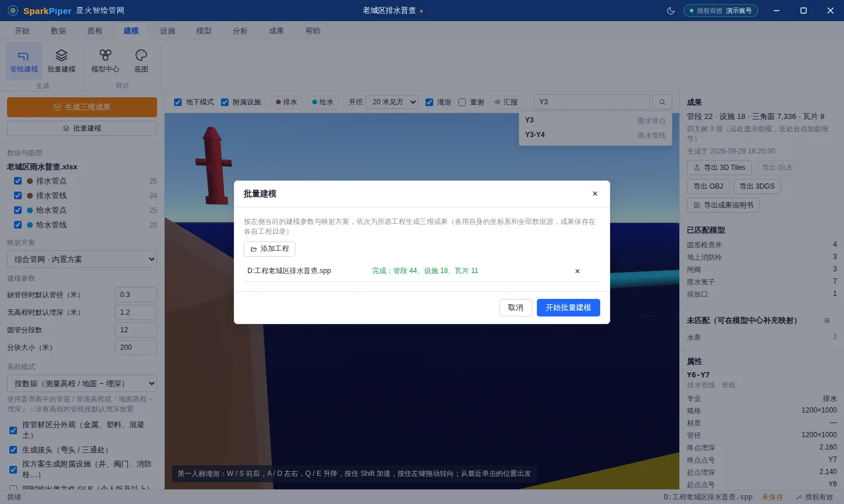Open the 设施 tab

(168, 31)
